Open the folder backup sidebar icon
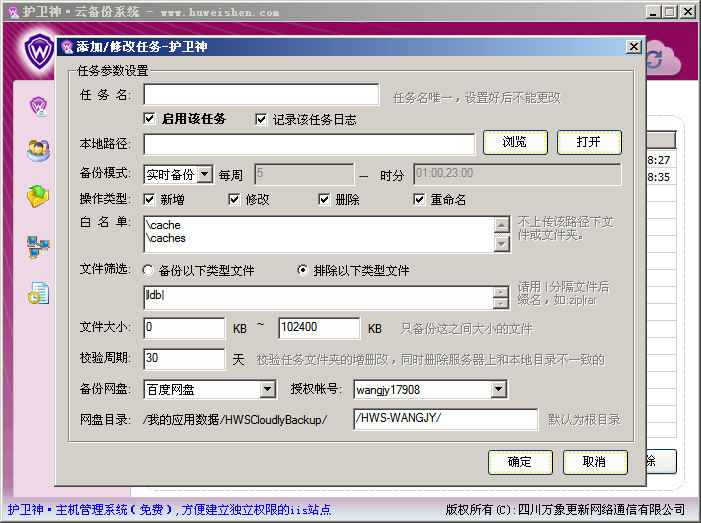 [38, 196]
